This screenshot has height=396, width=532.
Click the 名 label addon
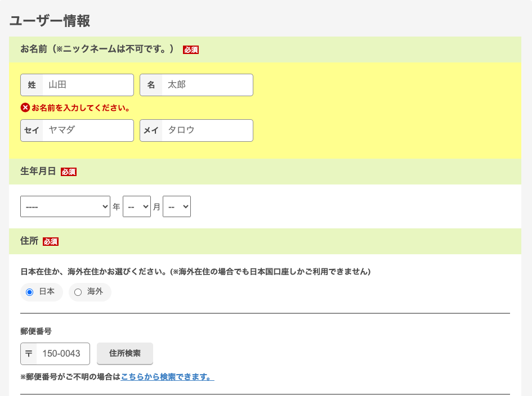(151, 85)
